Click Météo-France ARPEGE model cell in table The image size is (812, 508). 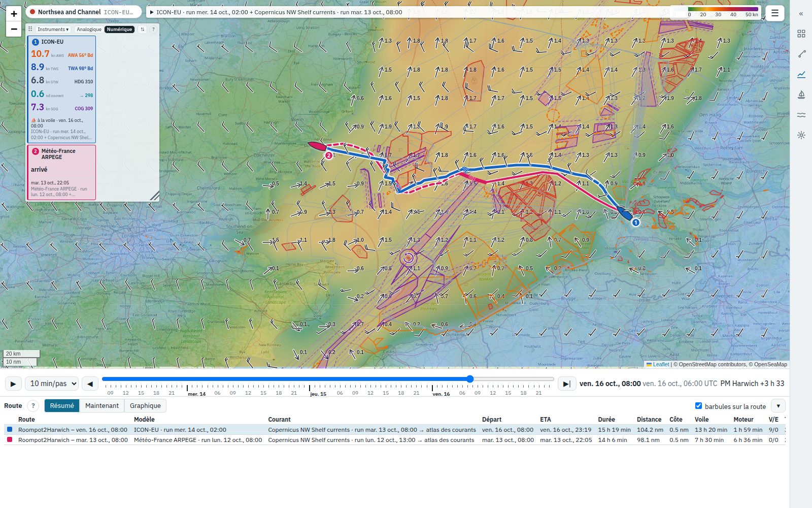(x=198, y=440)
